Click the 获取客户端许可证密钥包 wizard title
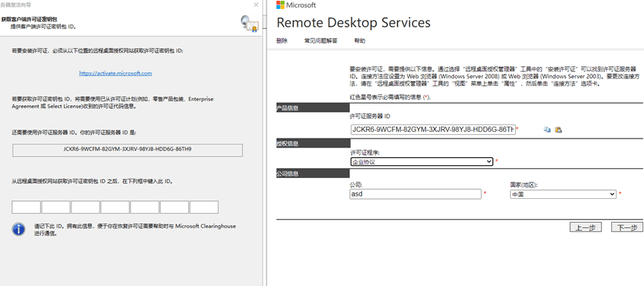This screenshot has width=644, height=286. tap(29, 19)
